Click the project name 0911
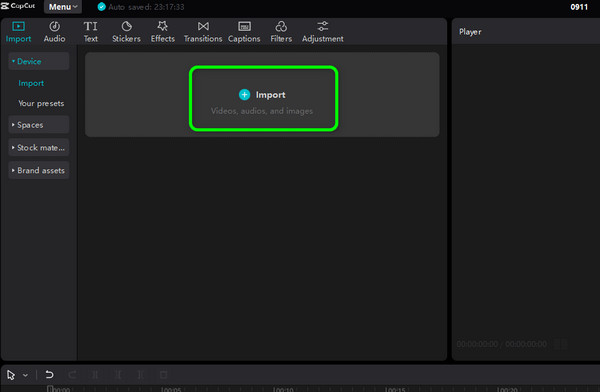Screen dimensions: 600x392 click(579, 7)
